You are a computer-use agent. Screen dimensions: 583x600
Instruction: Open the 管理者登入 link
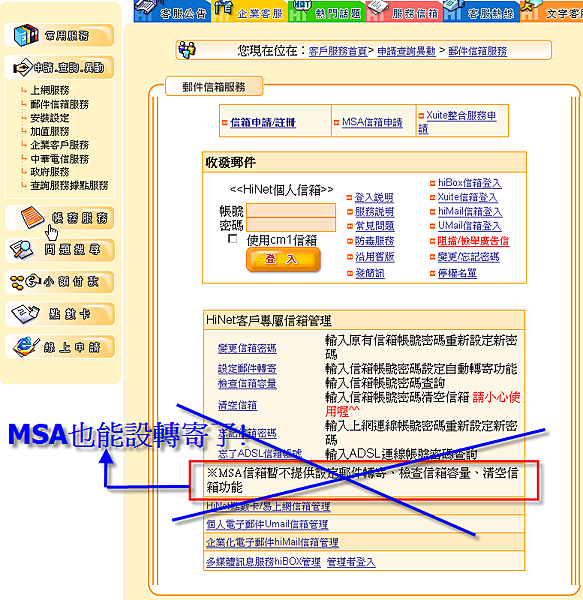pyautogui.click(x=351, y=562)
